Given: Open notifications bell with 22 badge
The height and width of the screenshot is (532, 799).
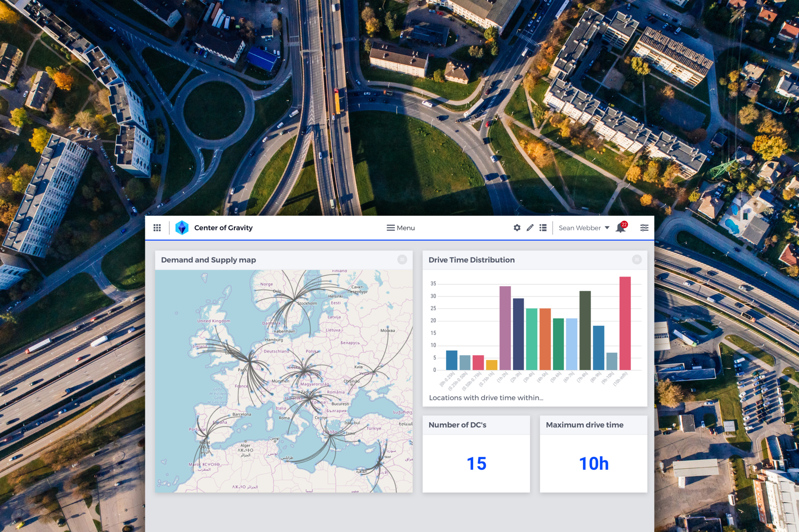Looking at the screenshot, I should pos(620,228).
